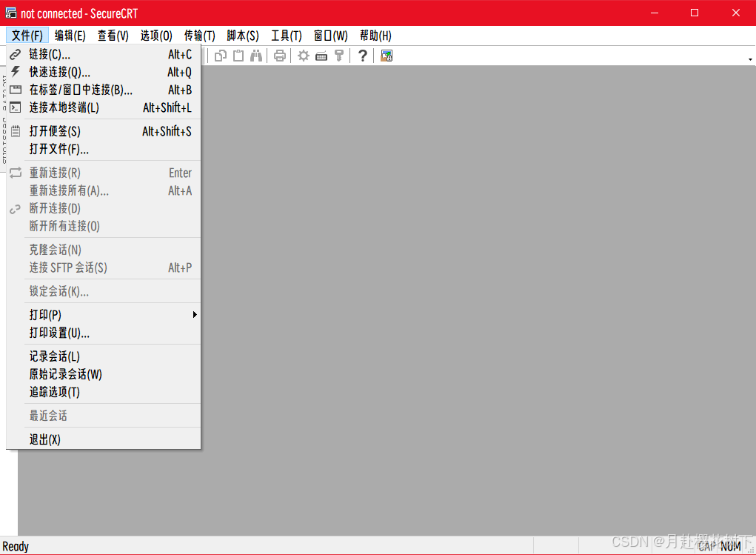The width and height of the screenshot is (756, 555).
Task: Choose 链接(C)... from the file menu
Action: coord(104,55)
